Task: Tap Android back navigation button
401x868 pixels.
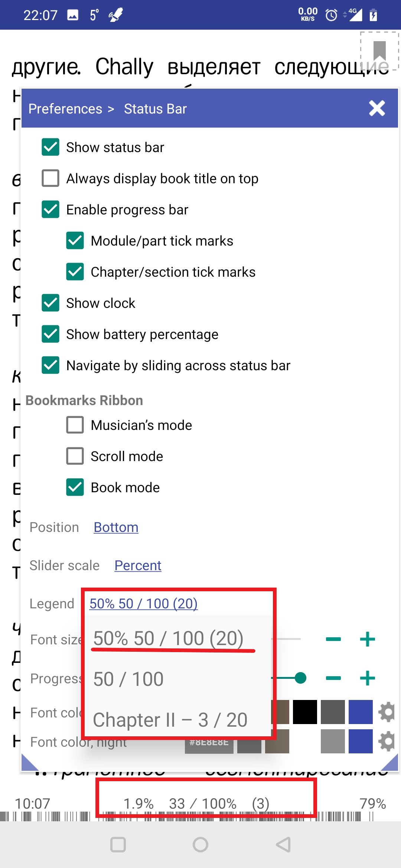Action: pos(283,845)
